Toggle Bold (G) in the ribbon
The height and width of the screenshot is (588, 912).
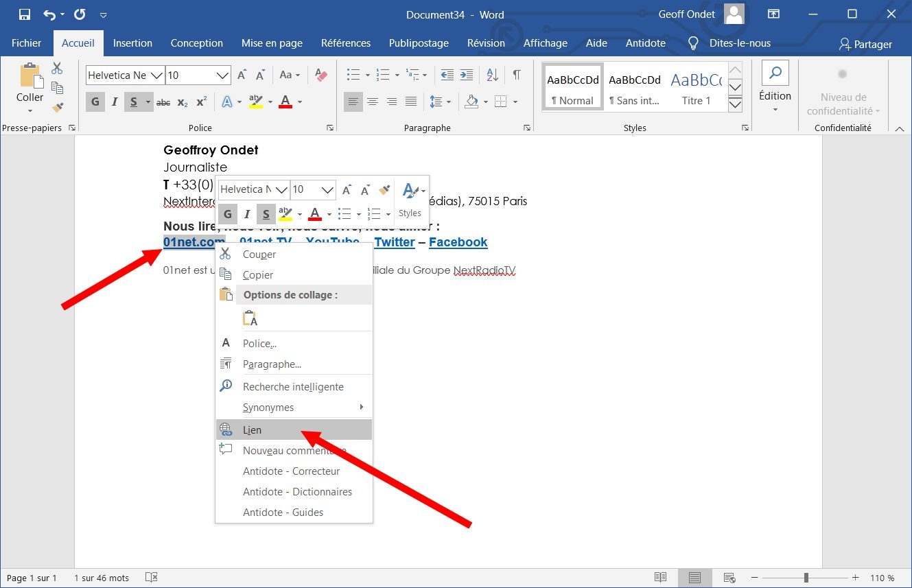(95, 102)
